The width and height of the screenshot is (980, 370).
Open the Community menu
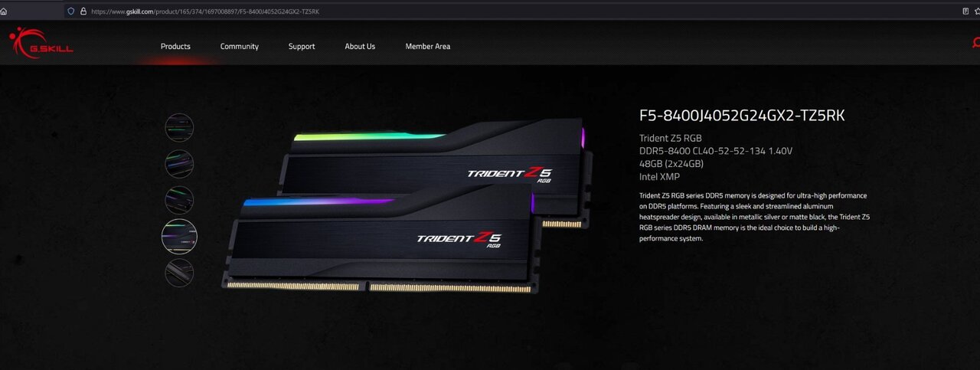pos(240,47)
